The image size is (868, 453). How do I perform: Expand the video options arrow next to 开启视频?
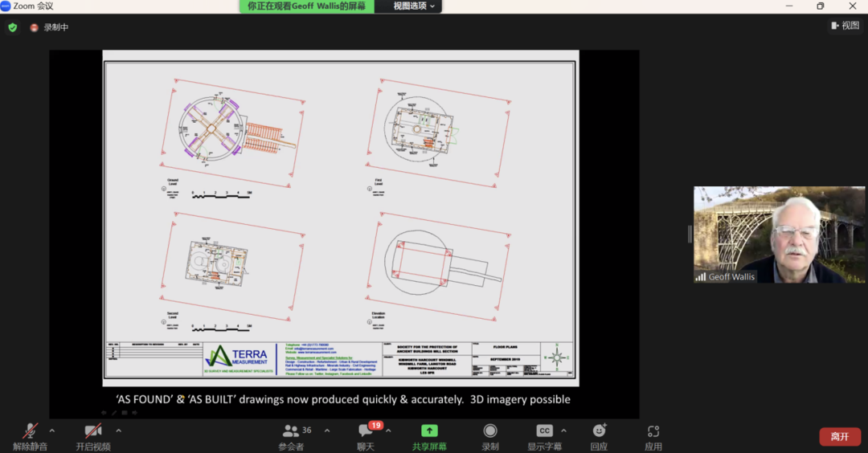(x=118, y=431)
